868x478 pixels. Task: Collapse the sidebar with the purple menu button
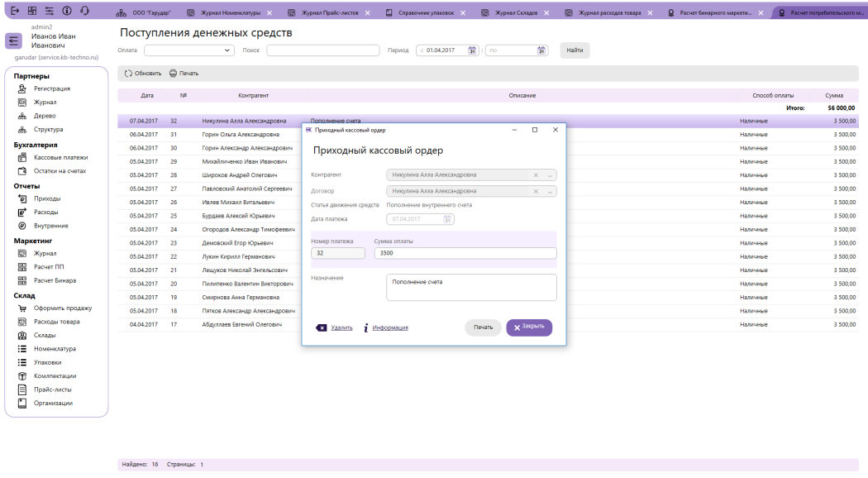click(14, 41)
